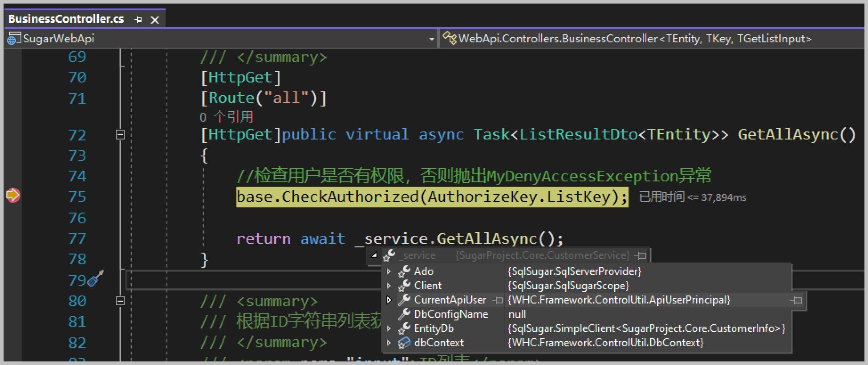This screenshot has width=868, height=365.
Task: Select the 'null' value of DbConfigName
Action: 517,314
